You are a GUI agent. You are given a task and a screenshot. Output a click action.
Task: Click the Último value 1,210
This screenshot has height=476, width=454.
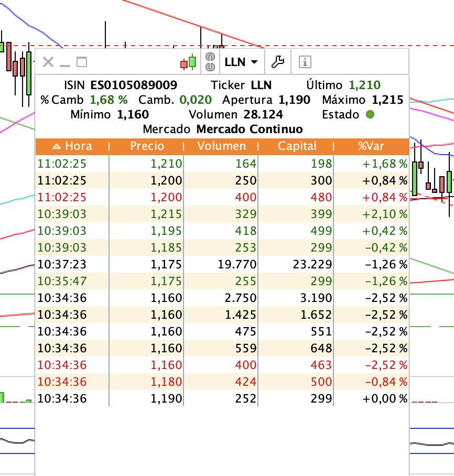tap(364, 85)
